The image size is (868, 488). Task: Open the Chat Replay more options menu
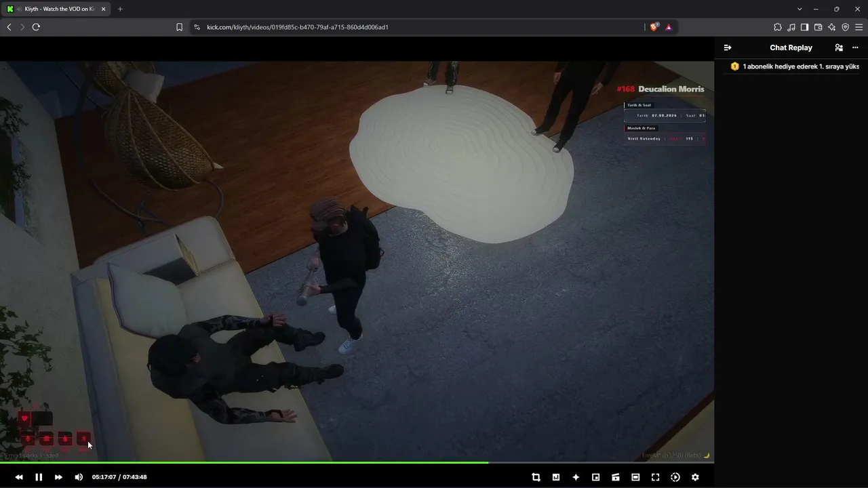(x=855, y=47)
